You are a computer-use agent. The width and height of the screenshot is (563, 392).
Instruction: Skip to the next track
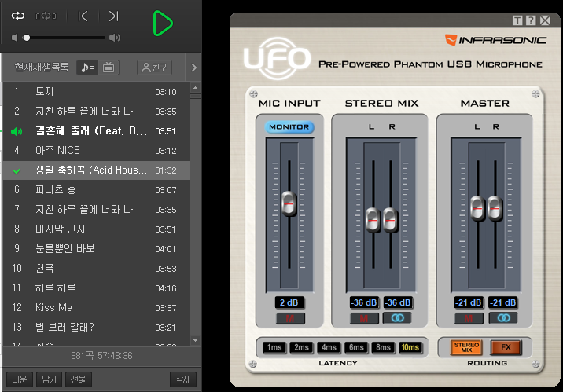pyautogui.click(x=113, y=16)
